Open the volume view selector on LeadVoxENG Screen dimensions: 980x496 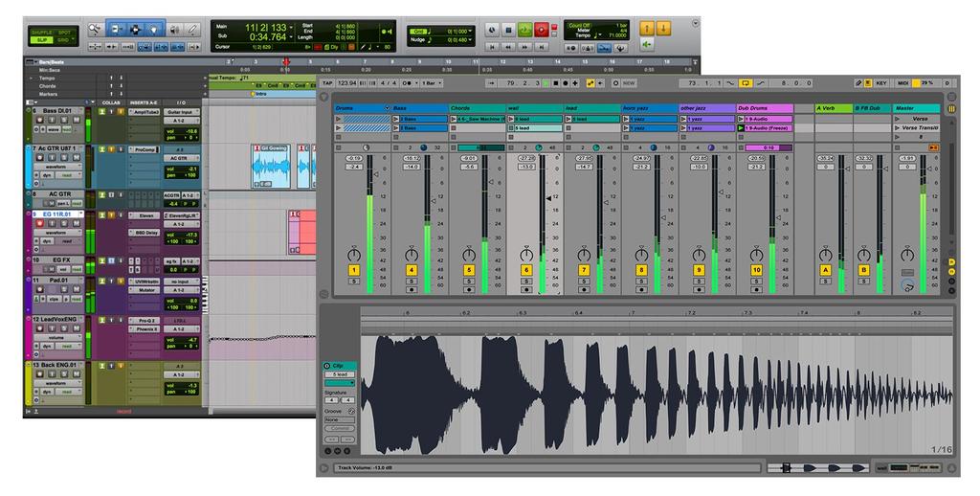click(56, 337)
